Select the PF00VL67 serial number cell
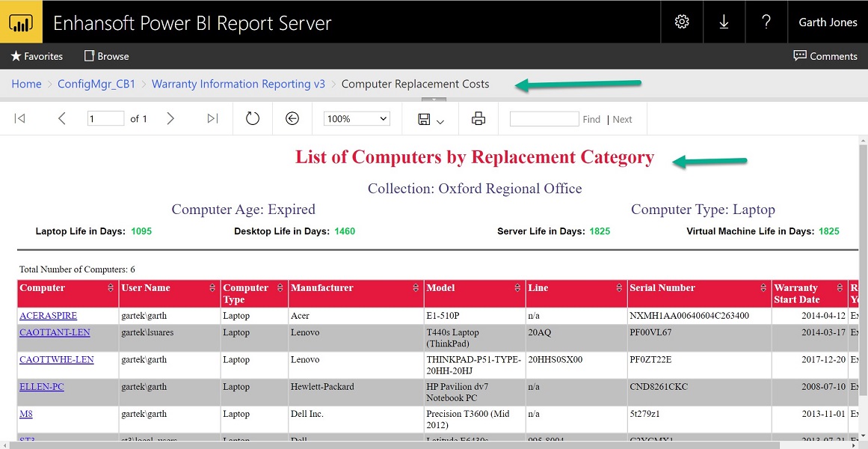 [x=699, y=337]
